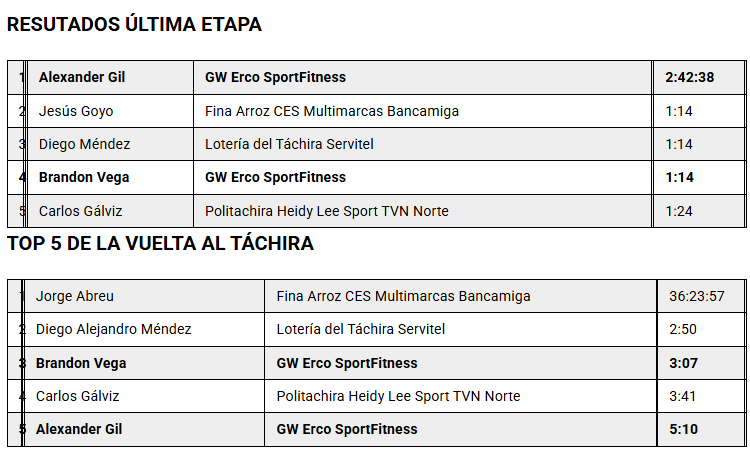Select the 'TOP 5 DE LA VUELTA AL TÁCHIRA' heading
The height and width of the screenshot is (449, 750).
160,243
